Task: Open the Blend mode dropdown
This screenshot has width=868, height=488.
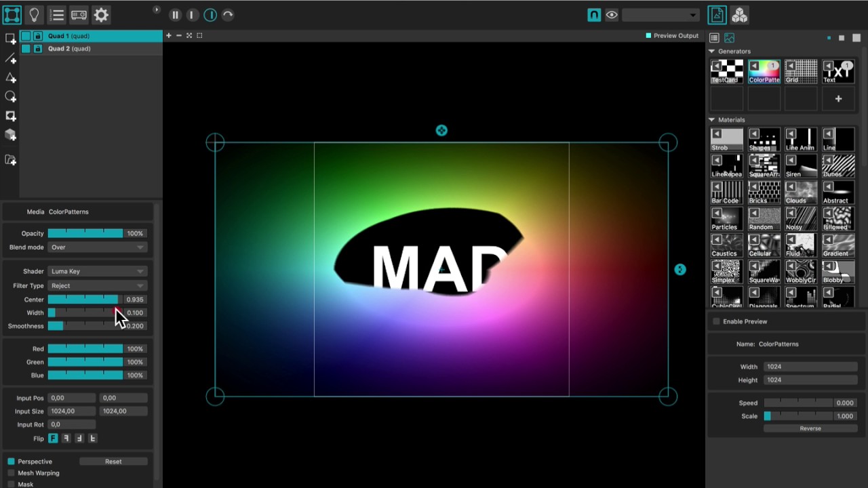Action: coord(98,247)
